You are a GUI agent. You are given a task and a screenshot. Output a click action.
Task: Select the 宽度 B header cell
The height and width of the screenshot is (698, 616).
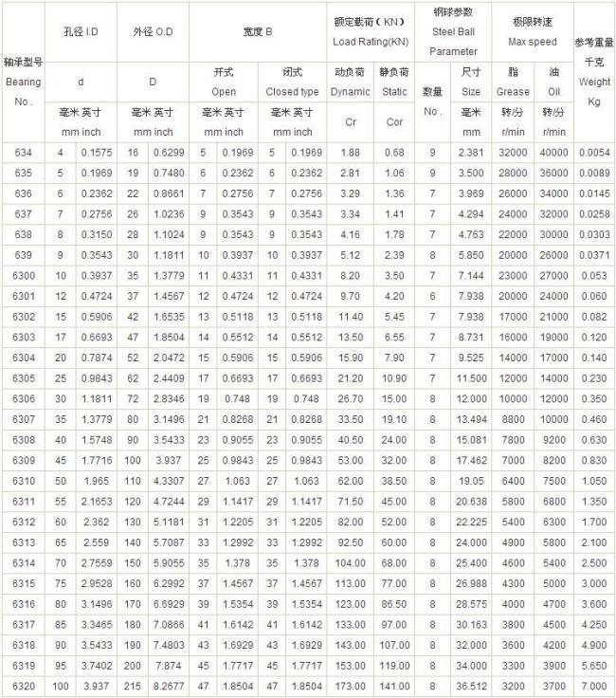click(x=258, y=32)
